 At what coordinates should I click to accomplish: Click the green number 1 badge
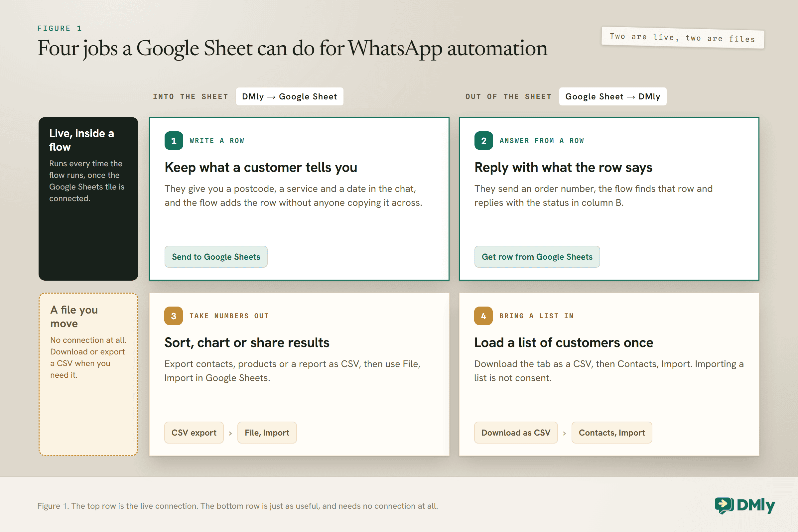point(174,141)
